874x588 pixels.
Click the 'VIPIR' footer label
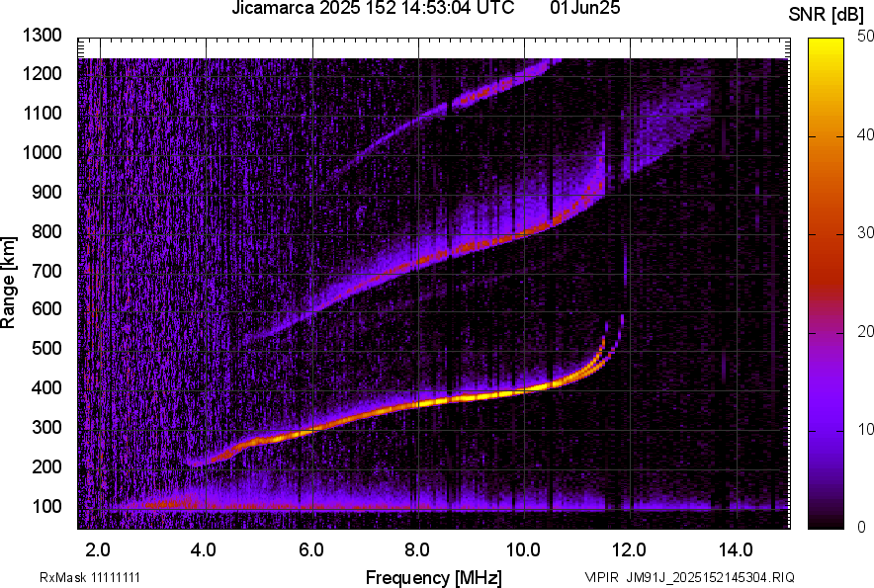click(601, 577)
